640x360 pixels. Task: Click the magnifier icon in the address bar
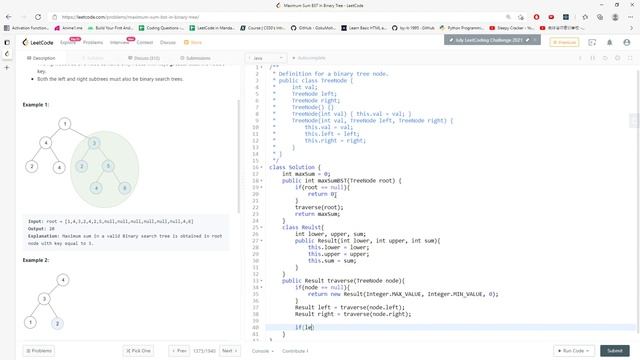tap(508, 17)
